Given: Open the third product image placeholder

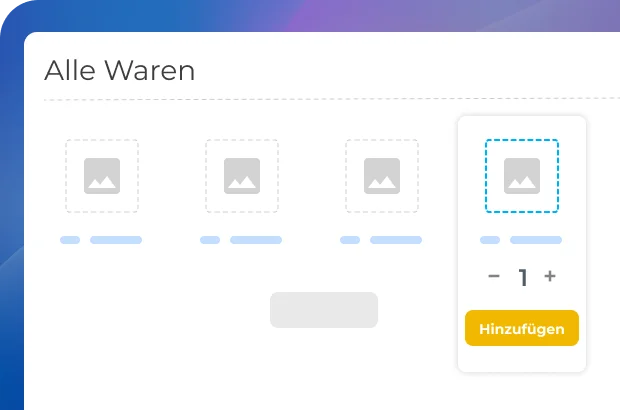Looking at the screenshot, I should tap(382, 176).
